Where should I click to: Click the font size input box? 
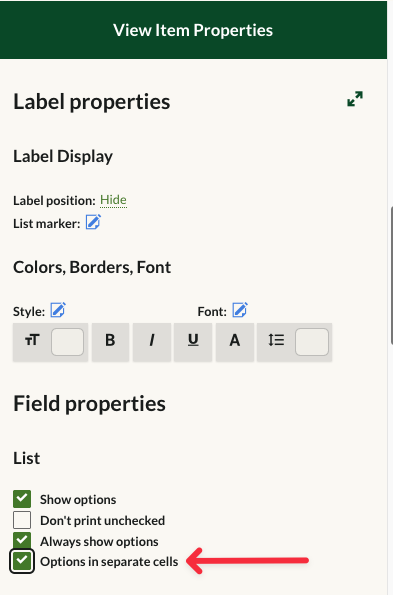(68, 342)
